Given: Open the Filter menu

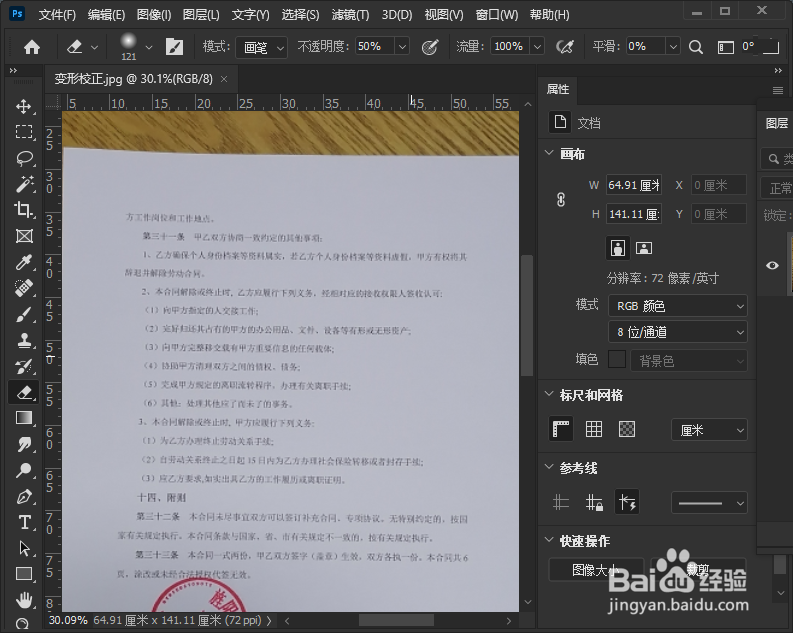Looking at the screenshot, I should 350,15.
